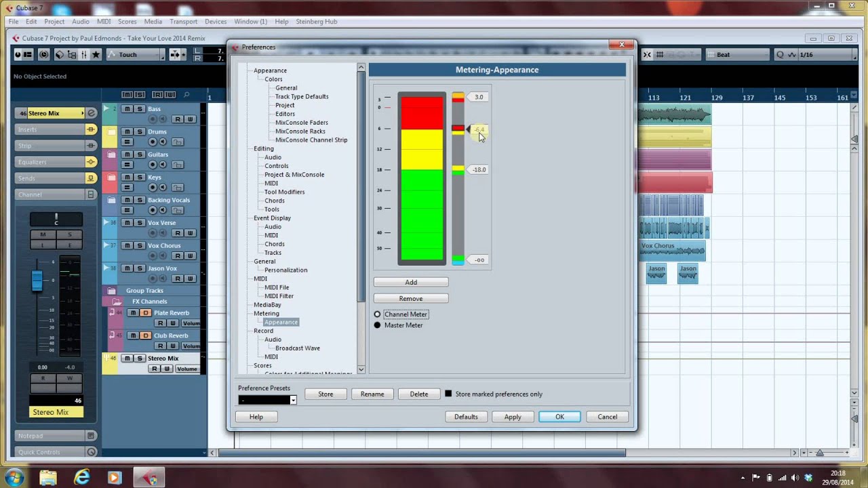The image size is (868, 488).
Task: Click the global Mute [M] button above tracks
Action: point(127,95)
